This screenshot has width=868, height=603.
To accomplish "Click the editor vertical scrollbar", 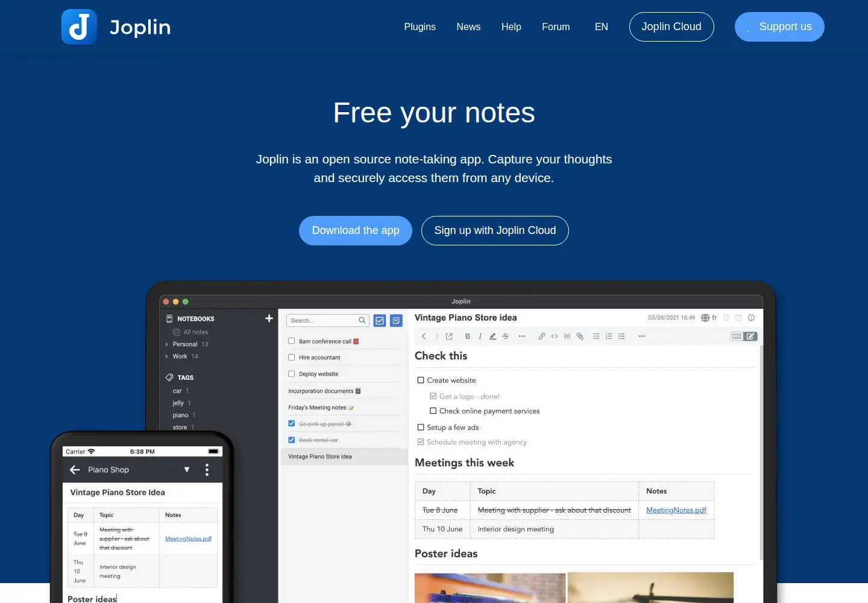I will 761,452.
